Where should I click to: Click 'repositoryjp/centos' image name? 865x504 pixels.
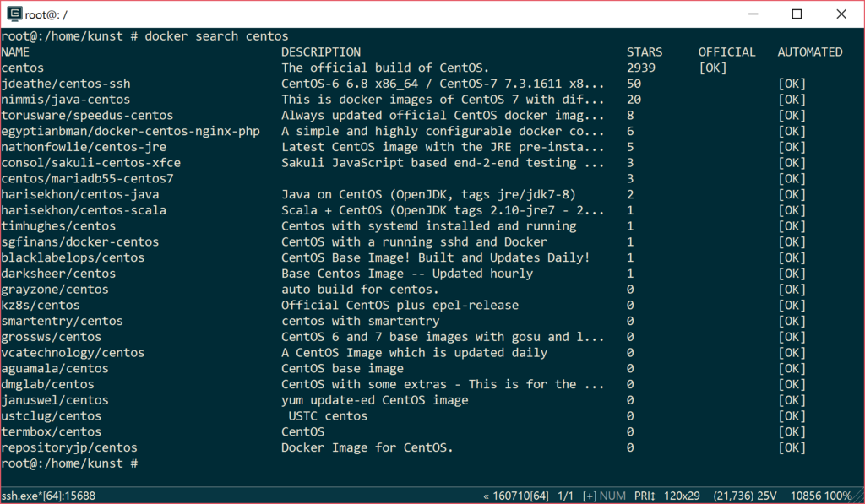pos(69,447)
